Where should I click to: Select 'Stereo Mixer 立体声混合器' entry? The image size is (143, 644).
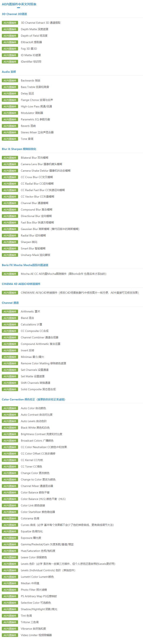(x=37, y=133)
